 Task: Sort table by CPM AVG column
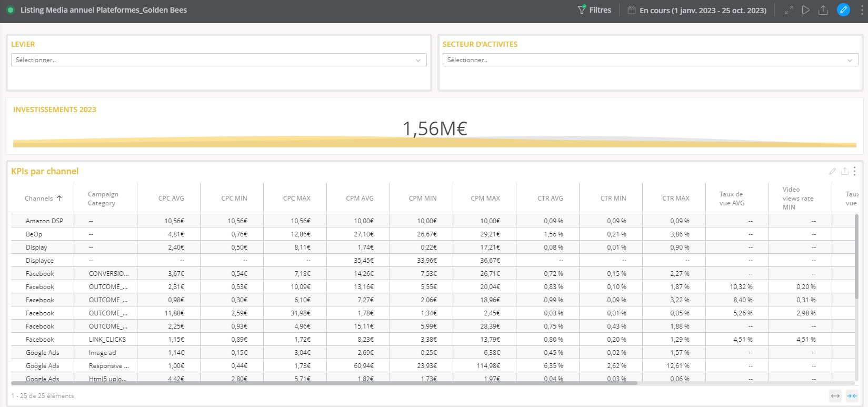pyautogui.click(x=360, y=198)
